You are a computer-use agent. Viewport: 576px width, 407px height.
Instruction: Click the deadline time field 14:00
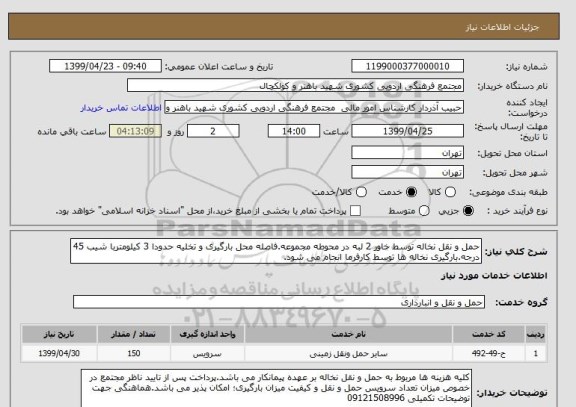tap(294, 131)
